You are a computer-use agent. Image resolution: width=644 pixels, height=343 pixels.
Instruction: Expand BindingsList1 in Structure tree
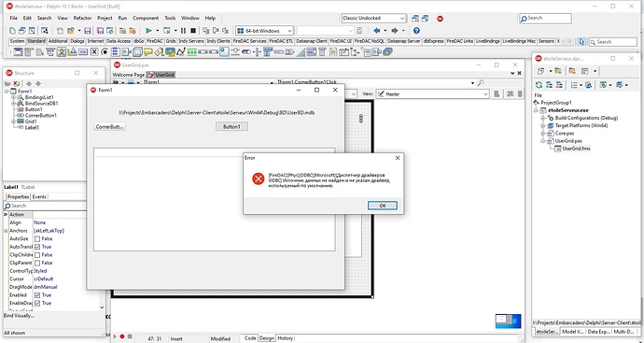[14, 97]
